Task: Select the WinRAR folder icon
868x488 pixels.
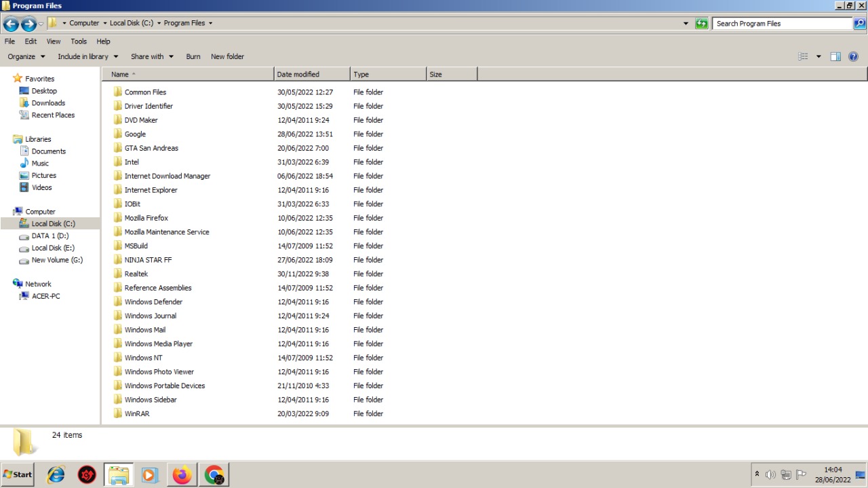Action: click(118, 413)
